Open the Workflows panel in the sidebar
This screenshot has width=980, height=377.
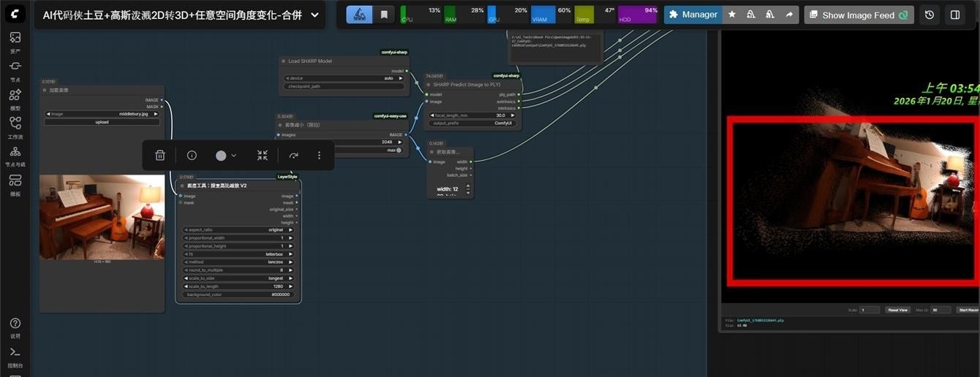(15, 127)
